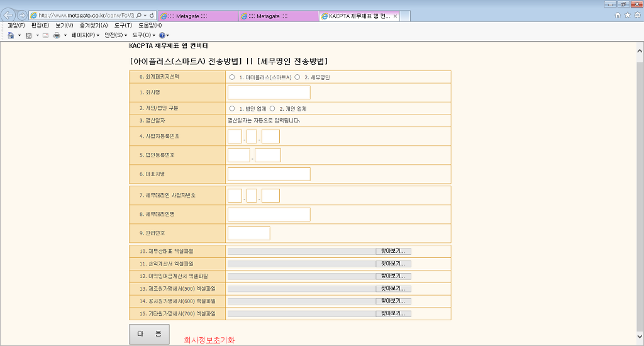644x346 pixels.
Task: Click the vertical page scrollbar
Action: coord(640,189)
